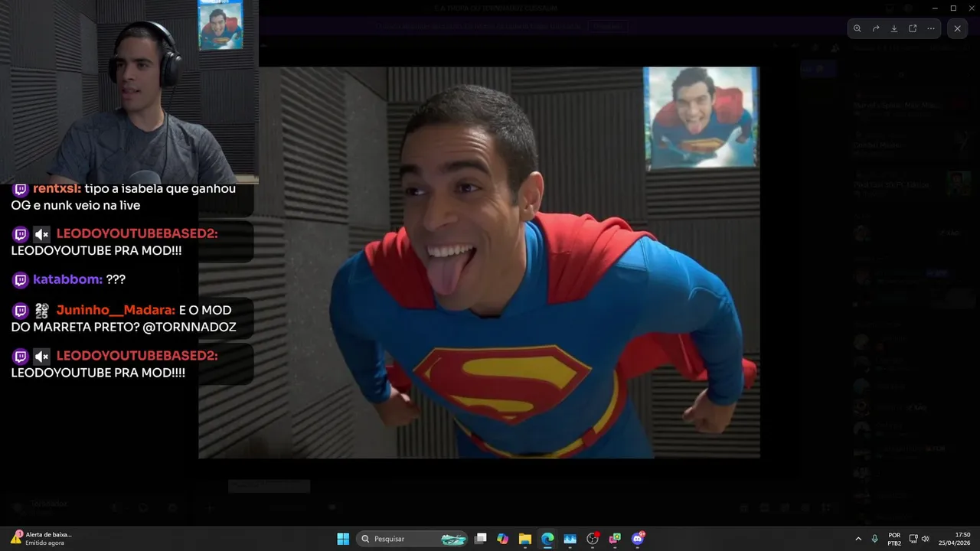980x551 pixels.
Task: Open File Explorer folder icon on taskbar
Action: tap(524, 539)
